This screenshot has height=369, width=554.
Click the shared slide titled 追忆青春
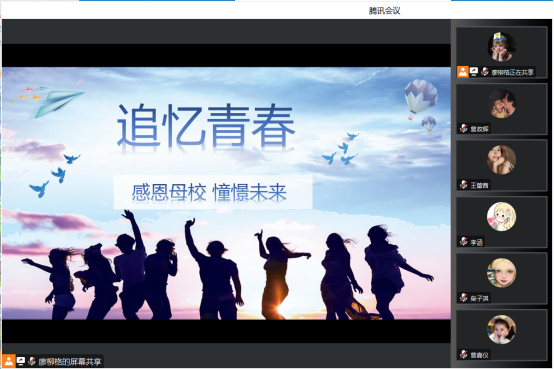pos(226,193)
